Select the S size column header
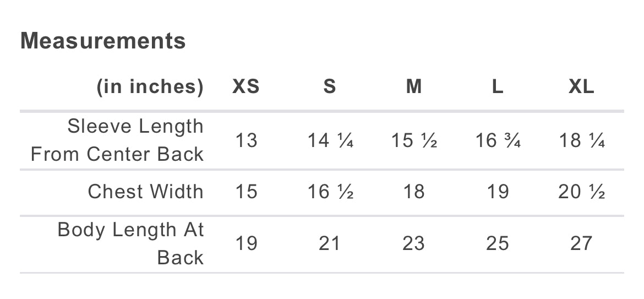 [x=329, y=86]
